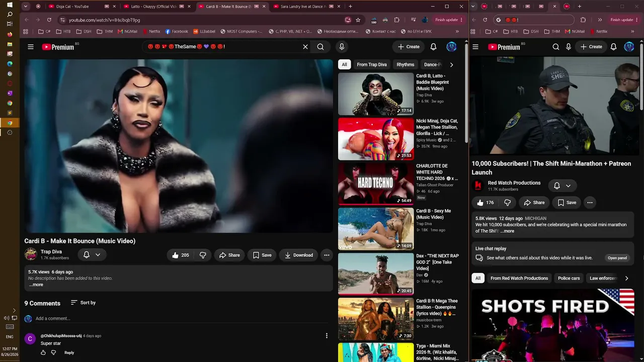Open the extensions puzzle menu in left browser
Image resolution: width=644 pixels, height=362 pixels.
[x=396, y=20]
